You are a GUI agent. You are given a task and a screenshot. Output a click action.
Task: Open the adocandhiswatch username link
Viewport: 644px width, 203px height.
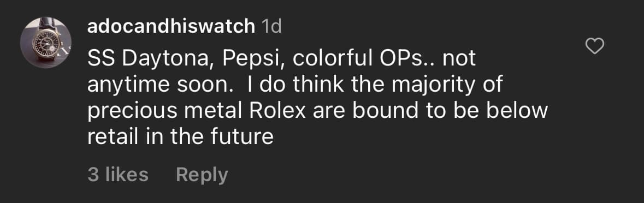point(172,27)
